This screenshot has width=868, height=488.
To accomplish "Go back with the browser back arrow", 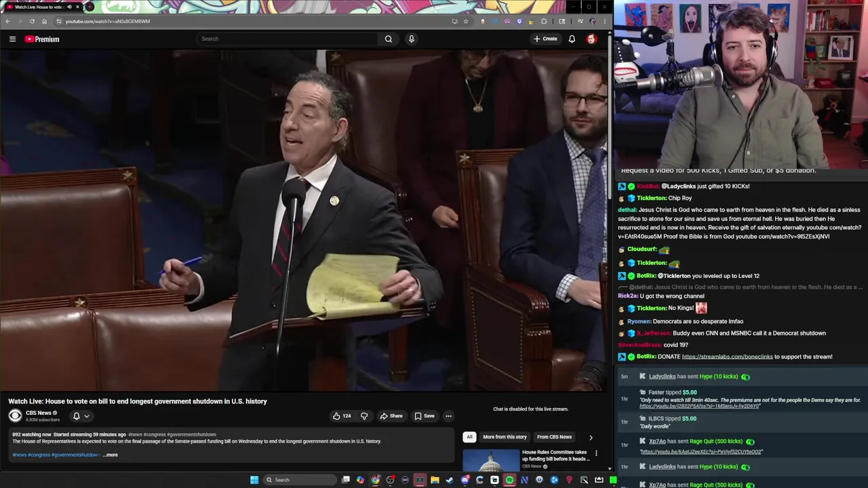I will coord(7,21).
